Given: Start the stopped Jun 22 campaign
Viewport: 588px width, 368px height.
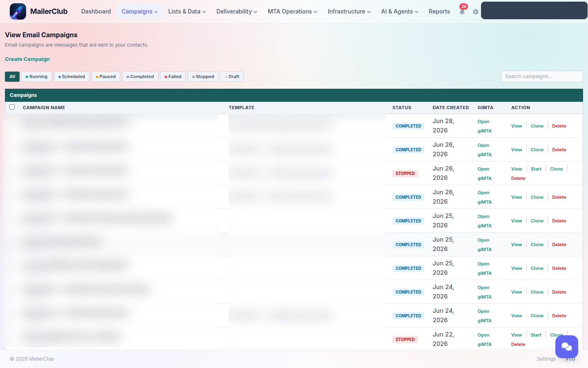Looking at the screenshot, I should click(x=536, y=335).
